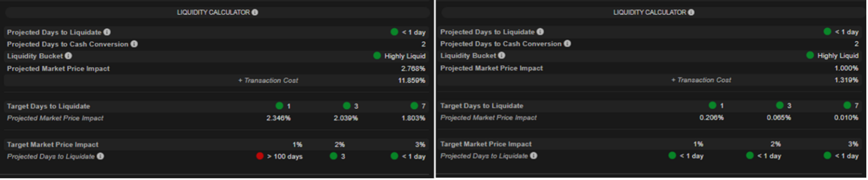Screen dimensions: 868x180
Task: Click info icon on right italic Projected Days row
Action: tap(534, 155)
